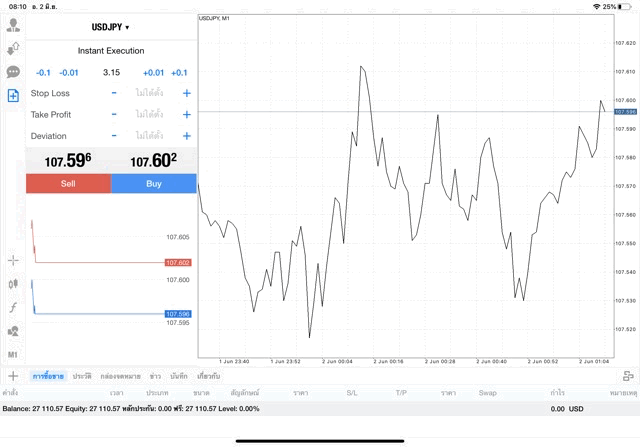This screenshot has width=640, height=447.
Task: Click the chart layout icon at bottom right
Action: (x=627, y=376)
